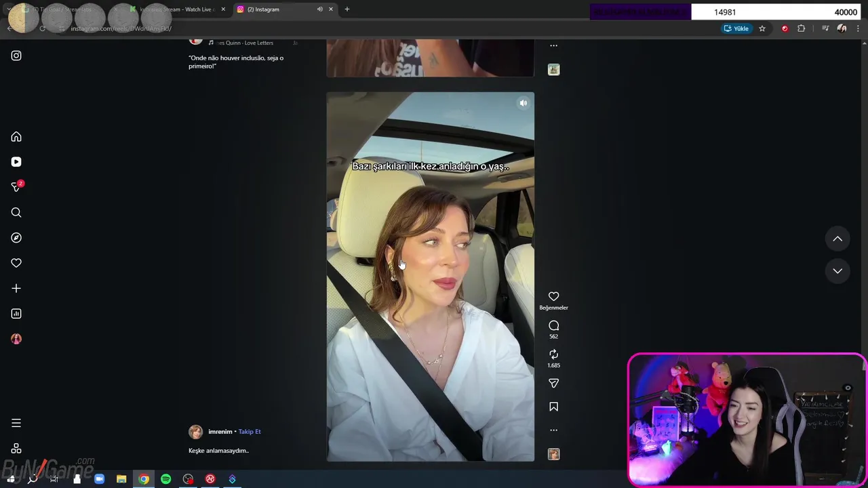868x488 pixels.
Task: Open the Meta apps grid icon
Action: point(16,449)
